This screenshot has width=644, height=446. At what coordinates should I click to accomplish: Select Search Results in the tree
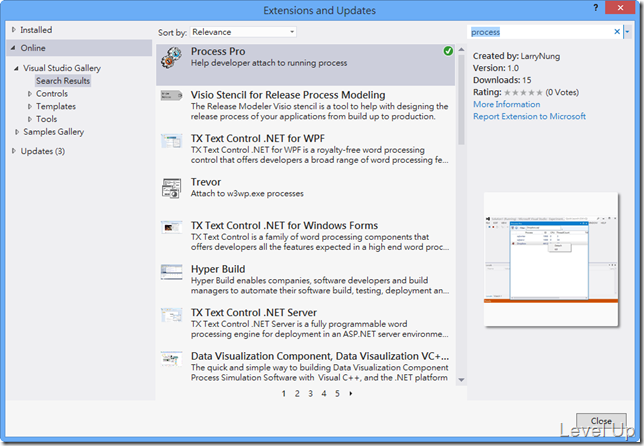point(63,81)
